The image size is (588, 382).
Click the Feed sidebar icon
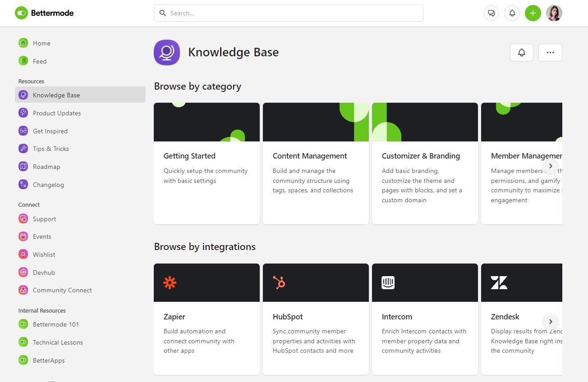tap(23, 61)
